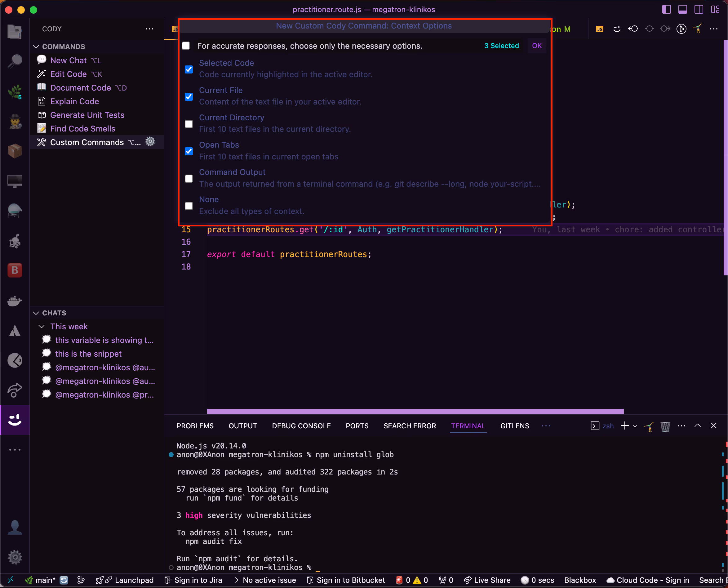
Task: Open Cody panel more actions ellipsis
Action: click(149, 29)
